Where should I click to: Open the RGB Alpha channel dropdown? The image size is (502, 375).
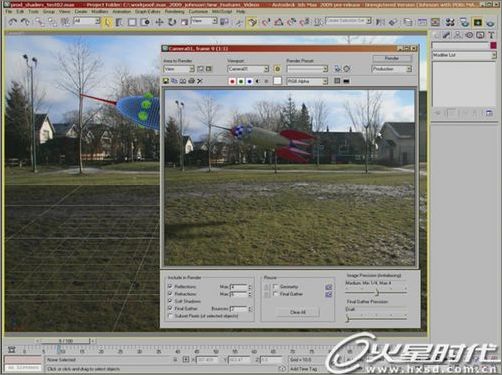click(307, 81)
